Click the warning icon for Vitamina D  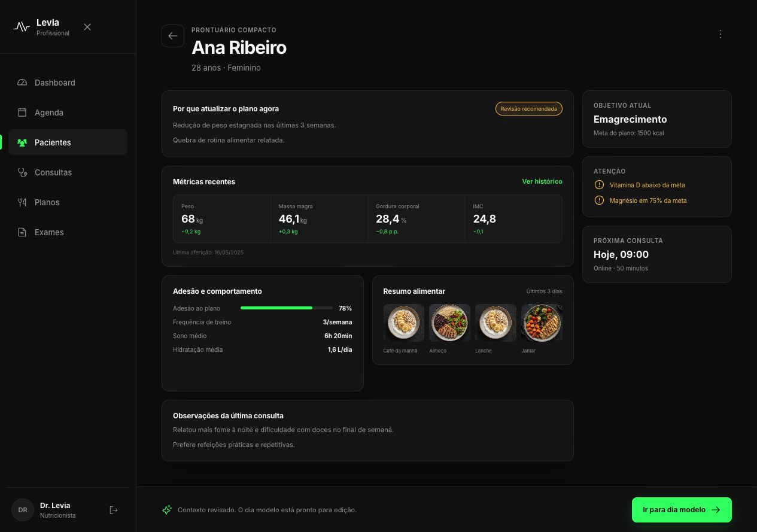[x=599, y=185]
